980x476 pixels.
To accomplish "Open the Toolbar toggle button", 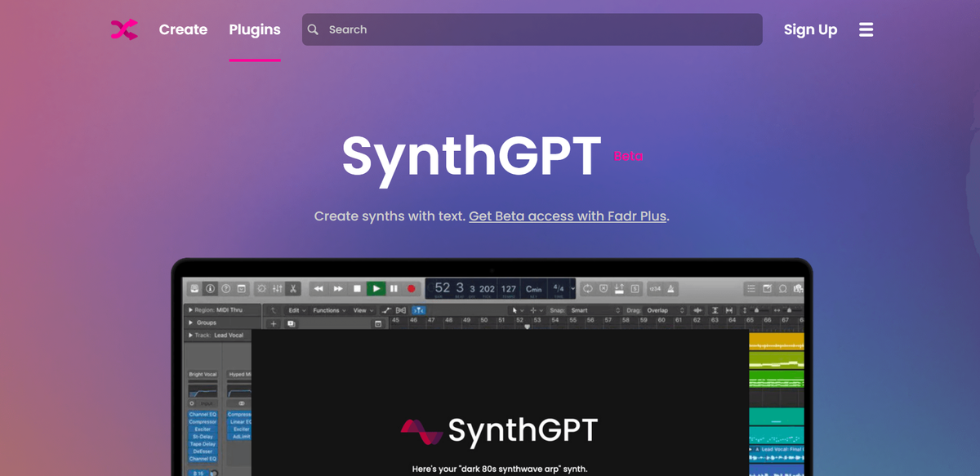I will click(x=241, y=288).
